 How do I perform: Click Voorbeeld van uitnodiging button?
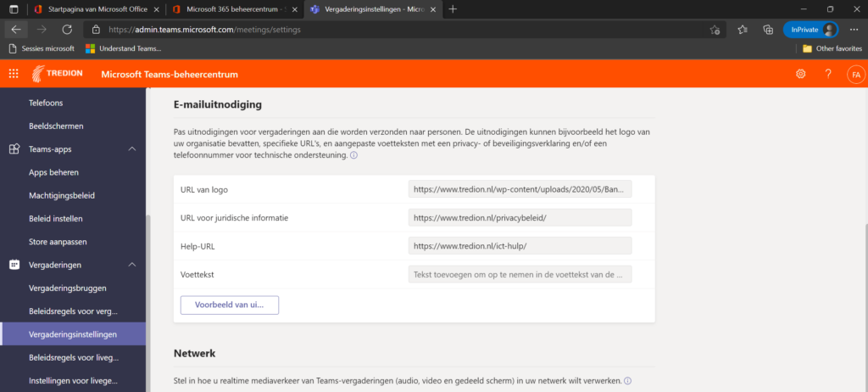(x=230, y=305)
